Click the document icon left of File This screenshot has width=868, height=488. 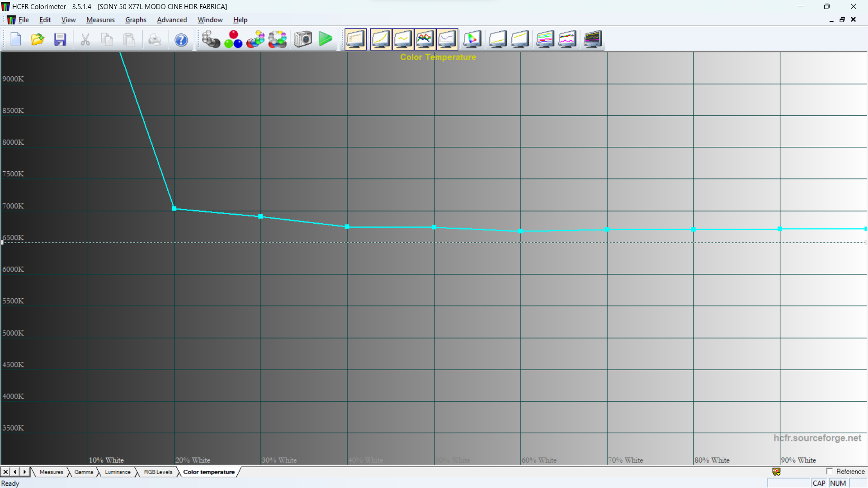(x=11, y=20)
